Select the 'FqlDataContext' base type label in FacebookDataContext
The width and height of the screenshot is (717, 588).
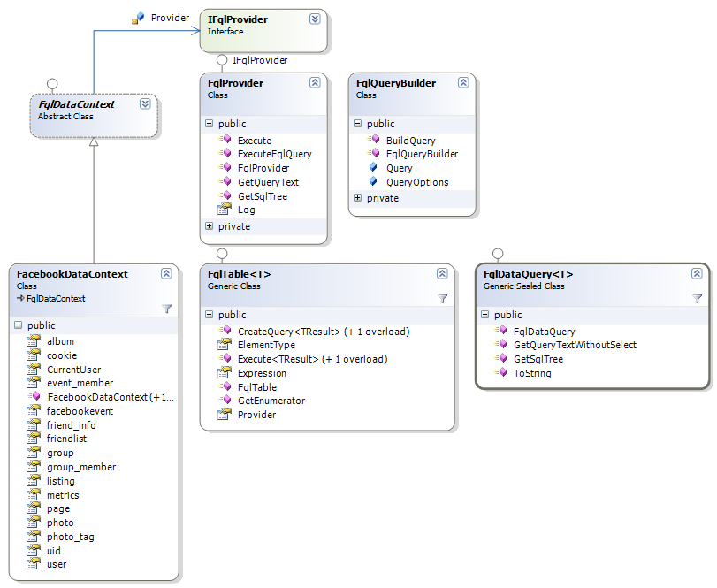[56, 299]
